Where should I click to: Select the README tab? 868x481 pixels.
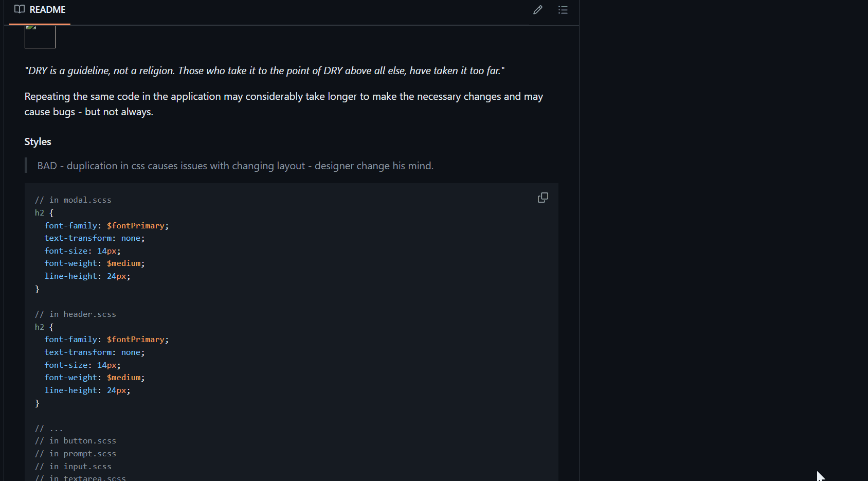click(x=40, y=10)
